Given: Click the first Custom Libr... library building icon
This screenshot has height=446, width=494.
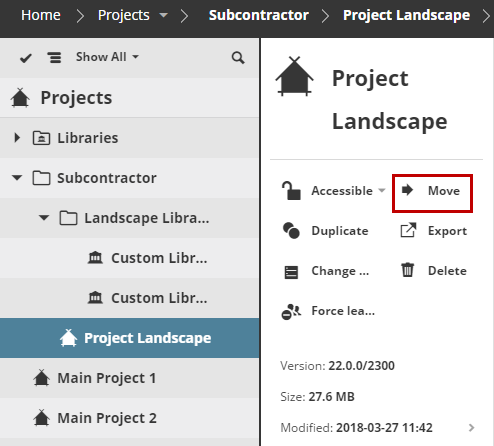Looking at the screenshot, I should [x=95, y=258].
